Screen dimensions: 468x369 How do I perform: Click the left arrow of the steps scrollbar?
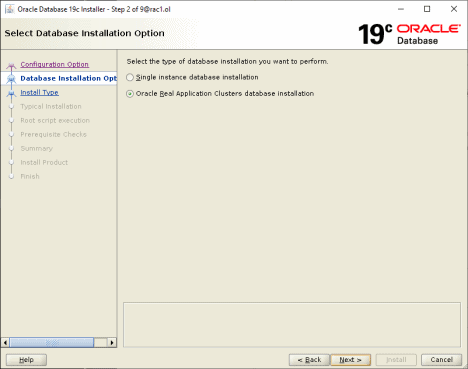(5, 342)
